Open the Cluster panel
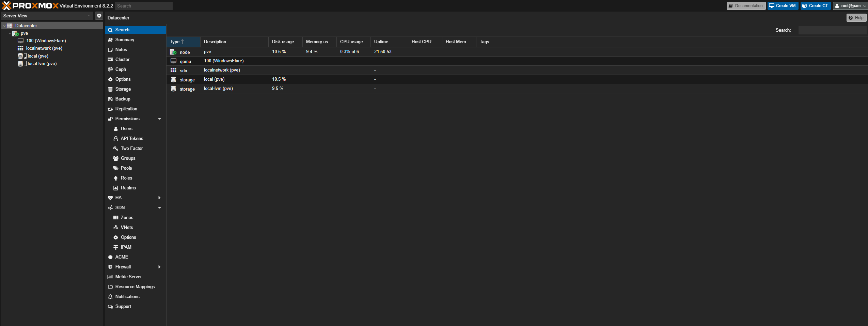Viewport: 868px width, 326px height. click(x=122, y=59)
